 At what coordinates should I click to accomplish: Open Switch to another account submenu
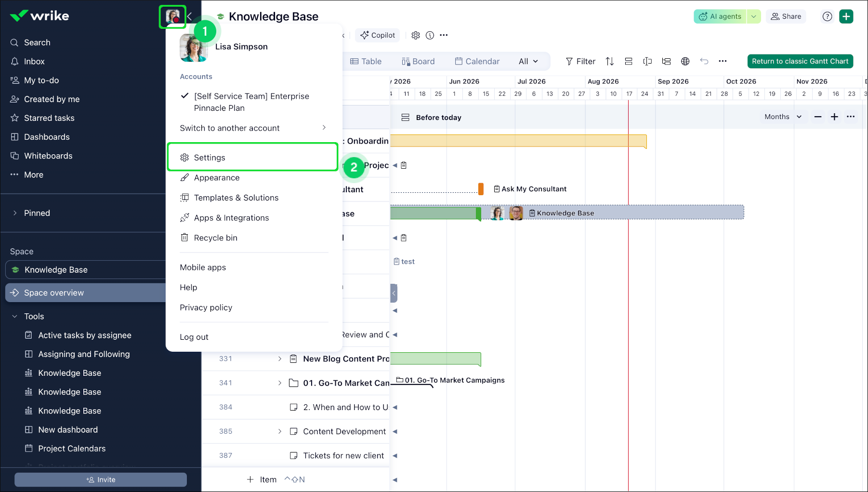click(253, 128)
